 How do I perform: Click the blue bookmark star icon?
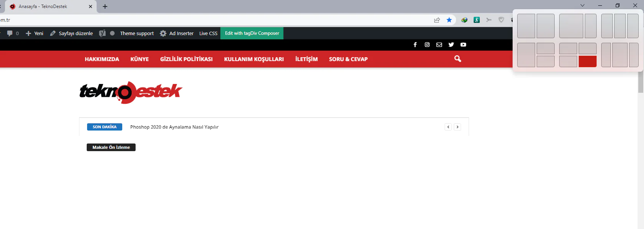click(449, 20)
